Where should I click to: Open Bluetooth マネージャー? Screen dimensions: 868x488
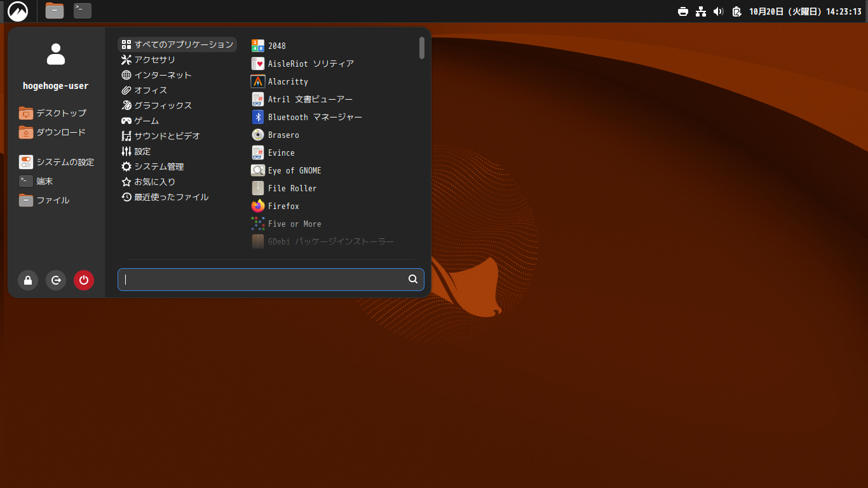click(x=307, y=117)
